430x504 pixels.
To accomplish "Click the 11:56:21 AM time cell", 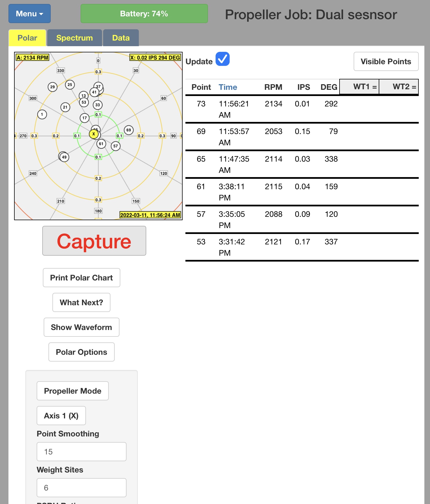I will point(234,109).
